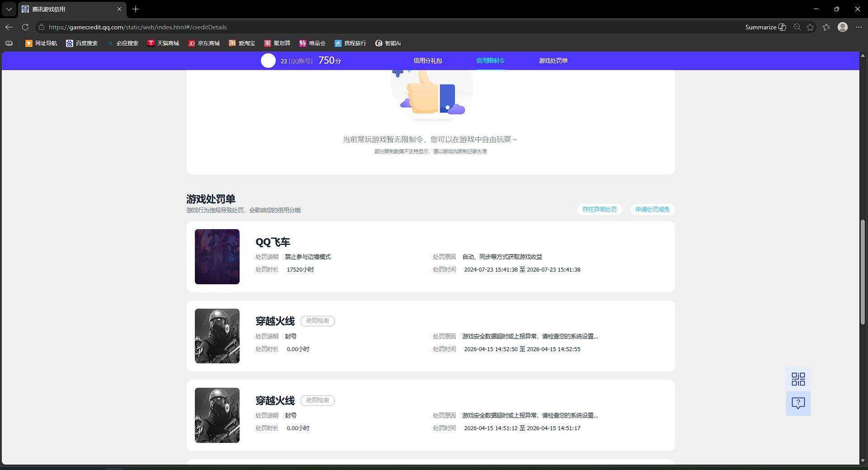Click the 存在异常处罚 button

pyautogui.click(x=599, y=209)
